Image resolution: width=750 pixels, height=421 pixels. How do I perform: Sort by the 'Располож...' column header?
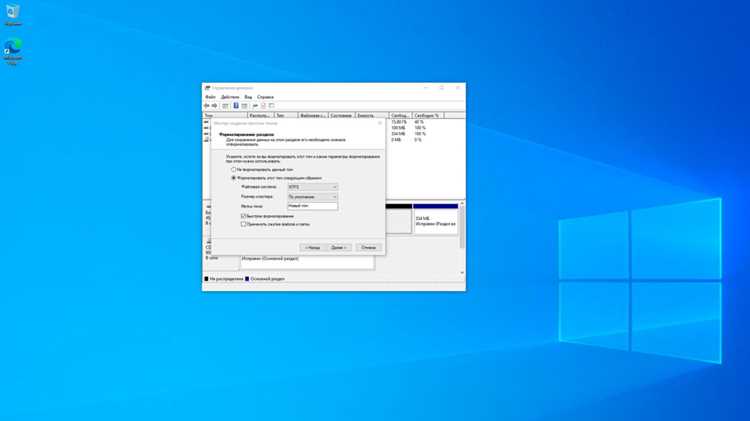tap(261, 116)
